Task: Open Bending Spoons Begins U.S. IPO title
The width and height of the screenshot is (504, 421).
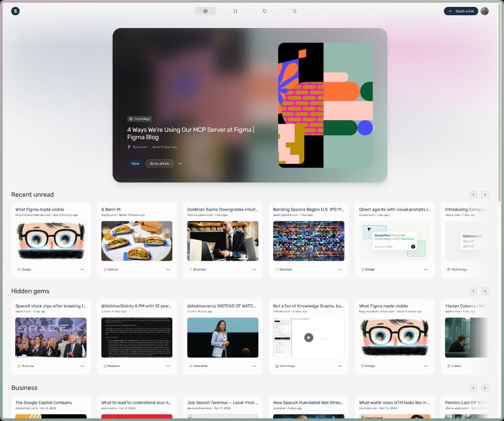Action: [x=308, y=210]
